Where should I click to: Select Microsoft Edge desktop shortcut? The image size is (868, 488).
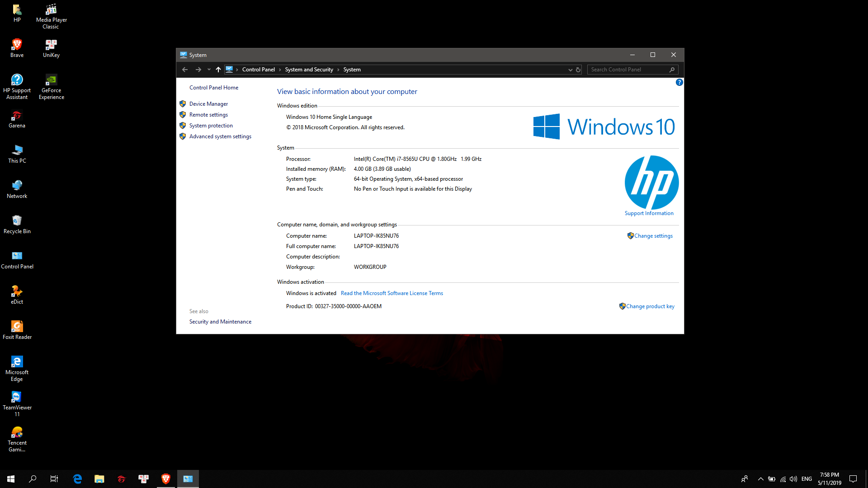coord(17,369)
